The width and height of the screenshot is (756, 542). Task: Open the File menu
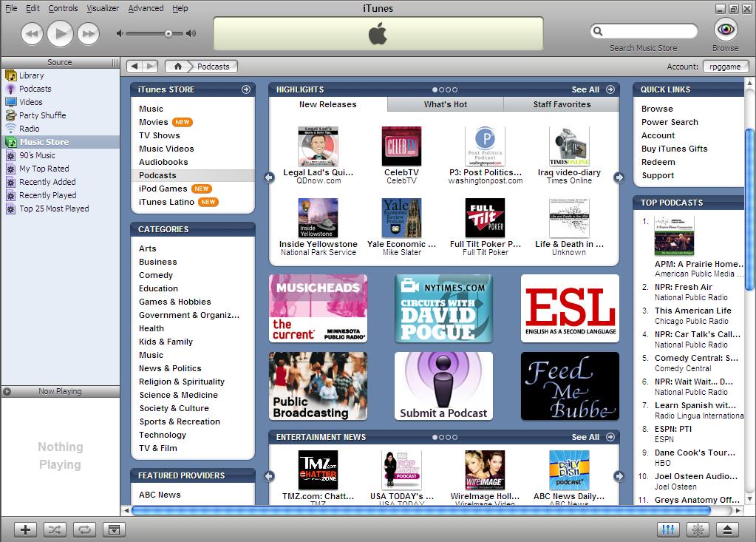(11, 8)
